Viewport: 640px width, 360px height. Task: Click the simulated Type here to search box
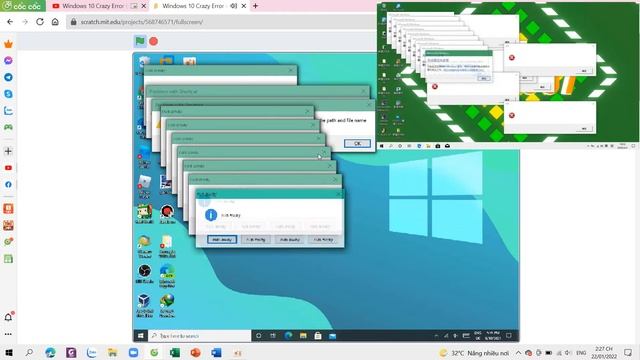pyautogui.click(x=200, y=336)
